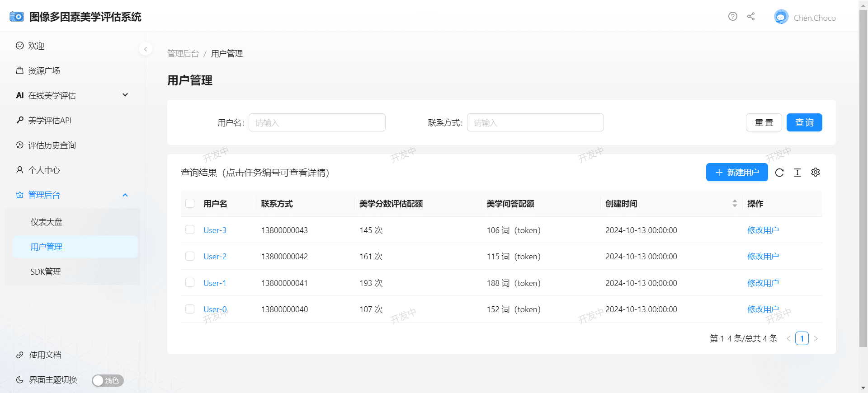Viewport: 868px width, 393px height.
Task: Sort by 创建时间 column arrows
Action: pos(735,204)
